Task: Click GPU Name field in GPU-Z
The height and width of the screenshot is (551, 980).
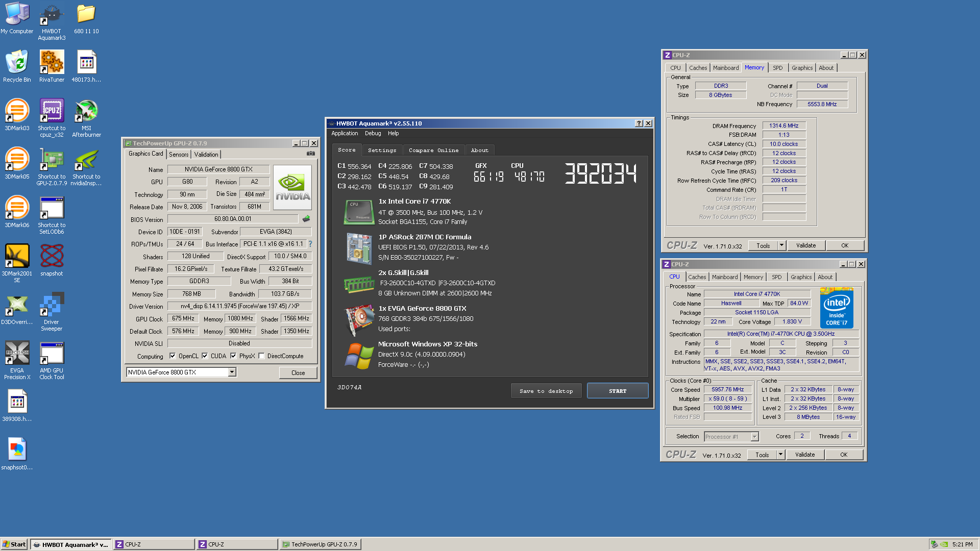Action: tap(218, 169)
